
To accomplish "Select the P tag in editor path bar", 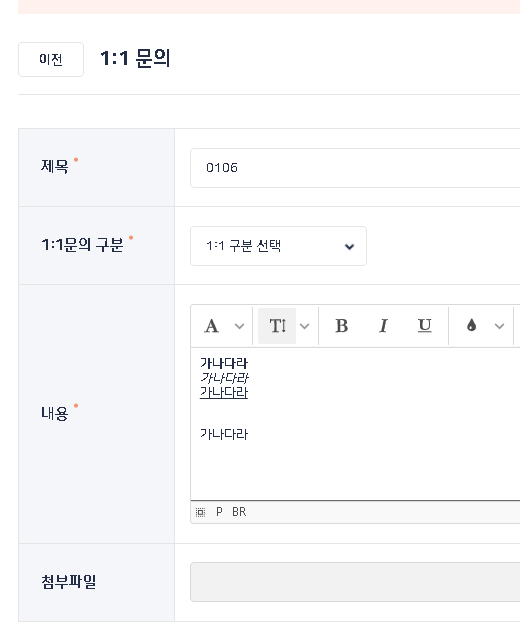I will 219,512.
